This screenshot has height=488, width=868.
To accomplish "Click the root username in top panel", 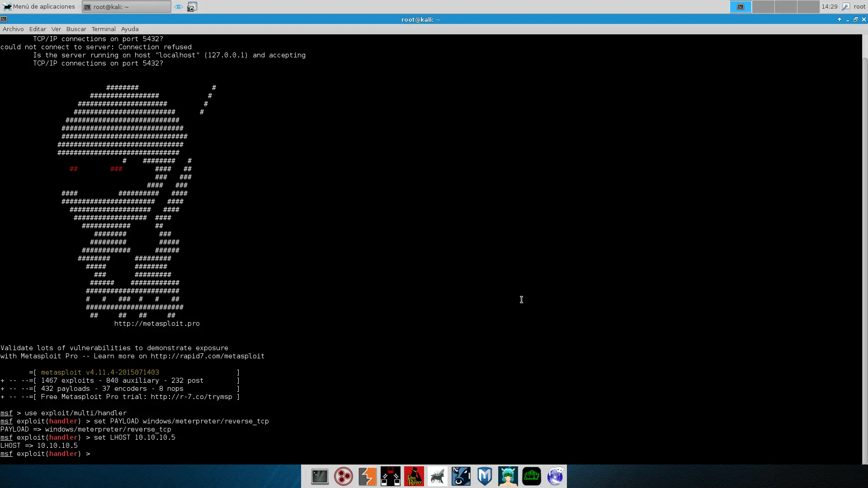I will pyautogui.click(x=859, y=7).
